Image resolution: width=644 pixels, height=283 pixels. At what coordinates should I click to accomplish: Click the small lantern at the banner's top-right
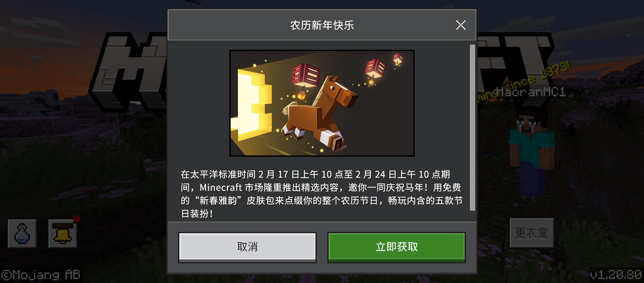click(398, 59)
